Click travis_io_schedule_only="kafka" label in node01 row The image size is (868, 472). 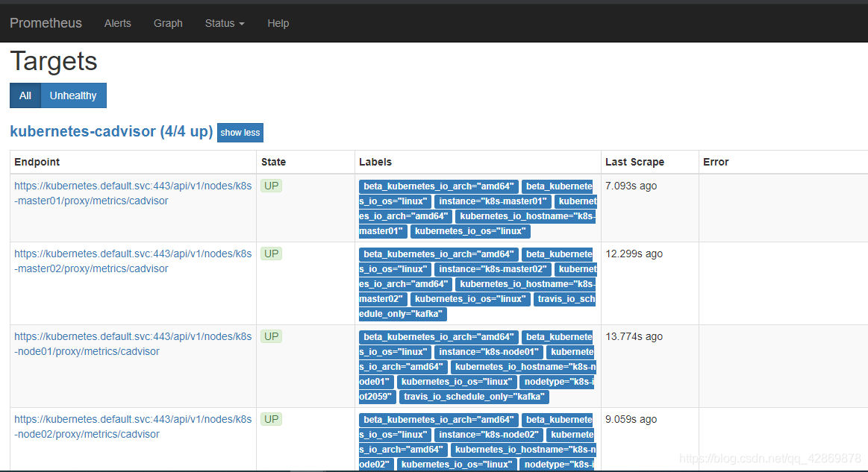click(x=475, y=397)
